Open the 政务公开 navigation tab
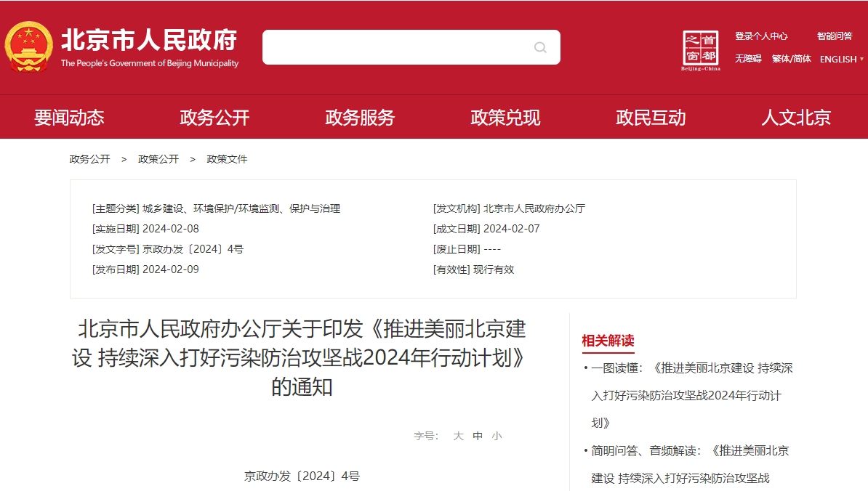The height and width of the screenshot is (491, 868). 214,117
